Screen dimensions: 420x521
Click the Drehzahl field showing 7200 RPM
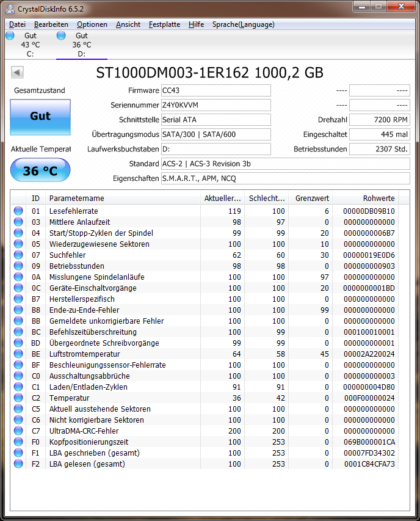click(380, 120)
